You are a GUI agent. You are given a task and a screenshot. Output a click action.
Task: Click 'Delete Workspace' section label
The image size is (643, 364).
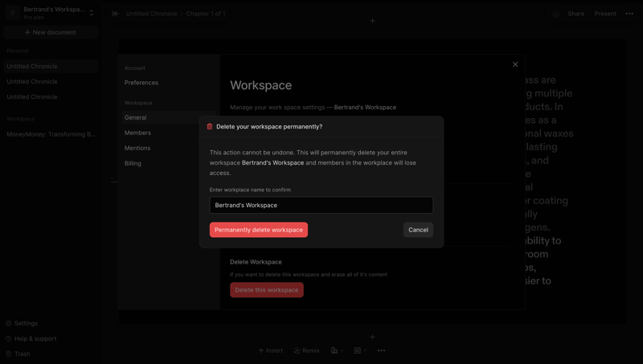256,262
